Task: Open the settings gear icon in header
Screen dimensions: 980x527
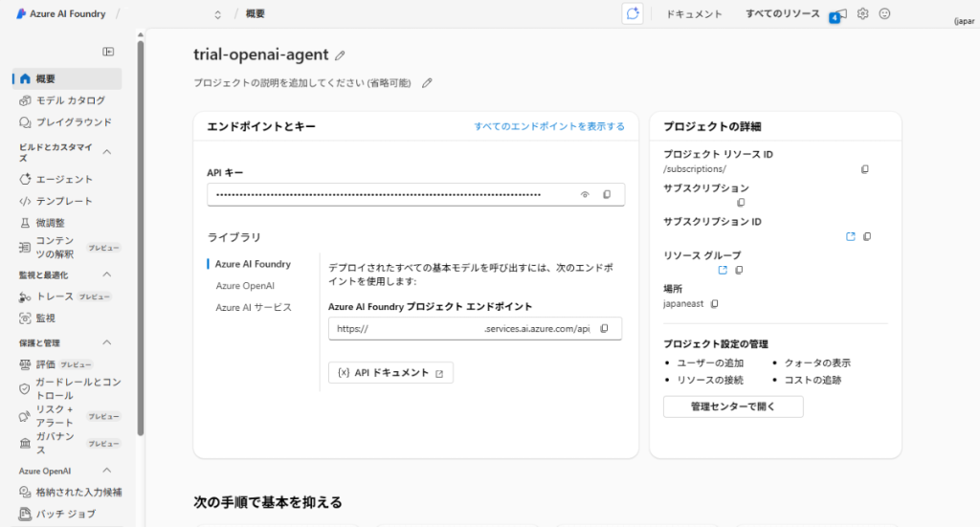Action: 862,14
